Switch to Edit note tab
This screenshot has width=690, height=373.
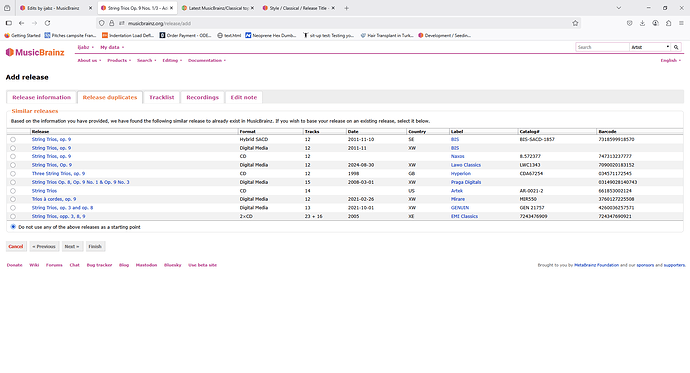click(244, 97)
